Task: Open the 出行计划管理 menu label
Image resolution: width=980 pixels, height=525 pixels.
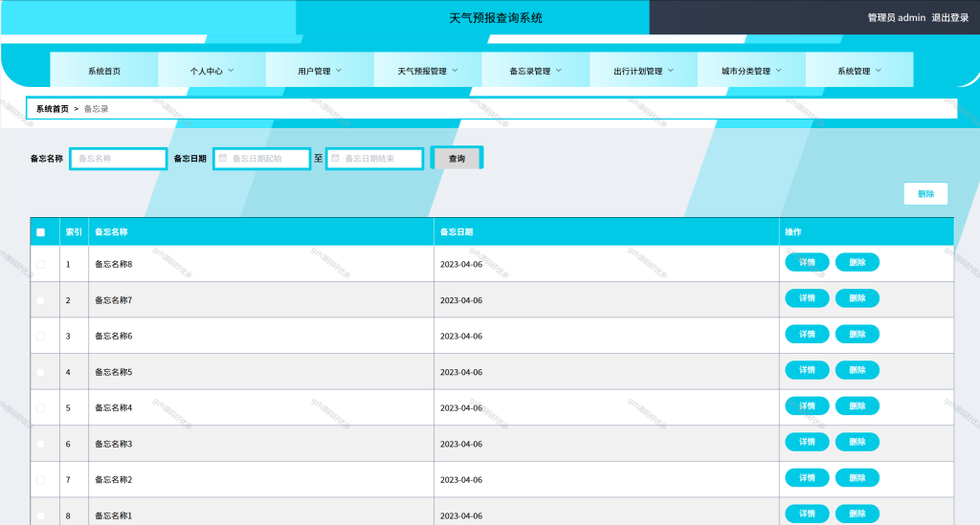Action: pos(638,71)
